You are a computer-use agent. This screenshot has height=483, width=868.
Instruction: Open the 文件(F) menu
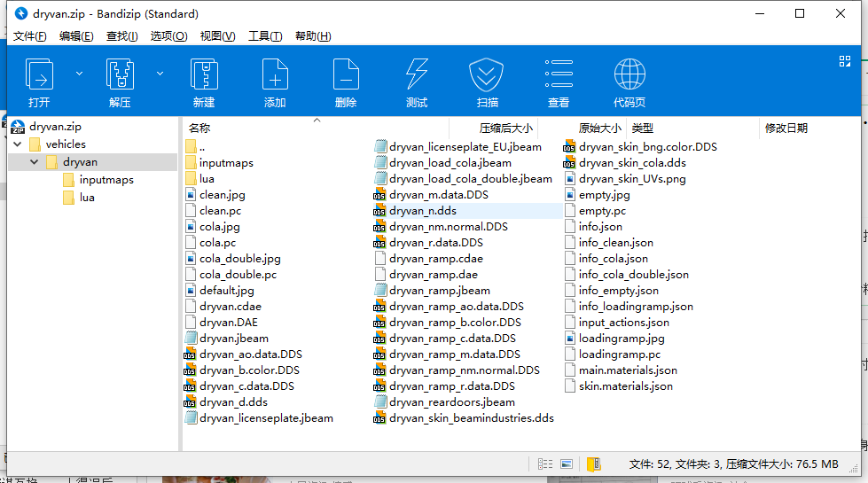30,36
